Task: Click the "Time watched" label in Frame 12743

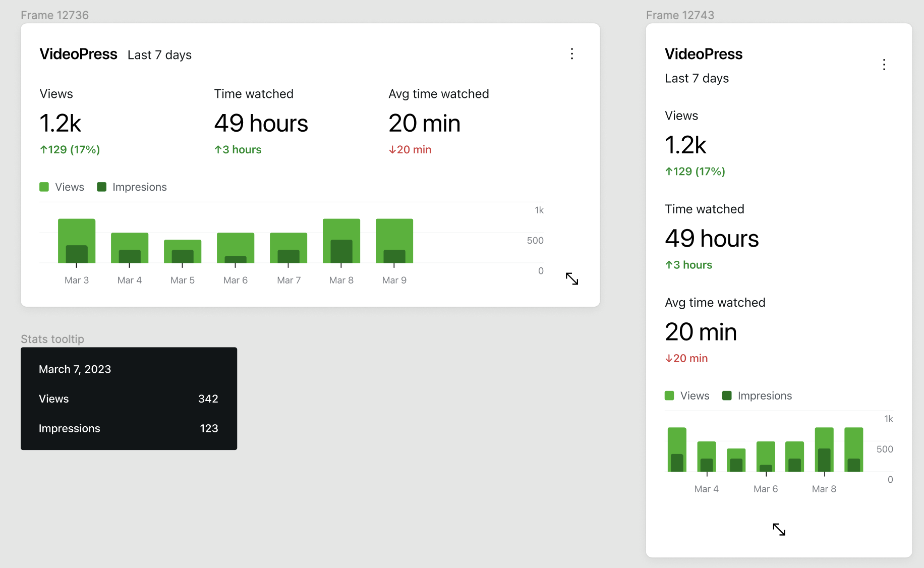Action: 705,209
